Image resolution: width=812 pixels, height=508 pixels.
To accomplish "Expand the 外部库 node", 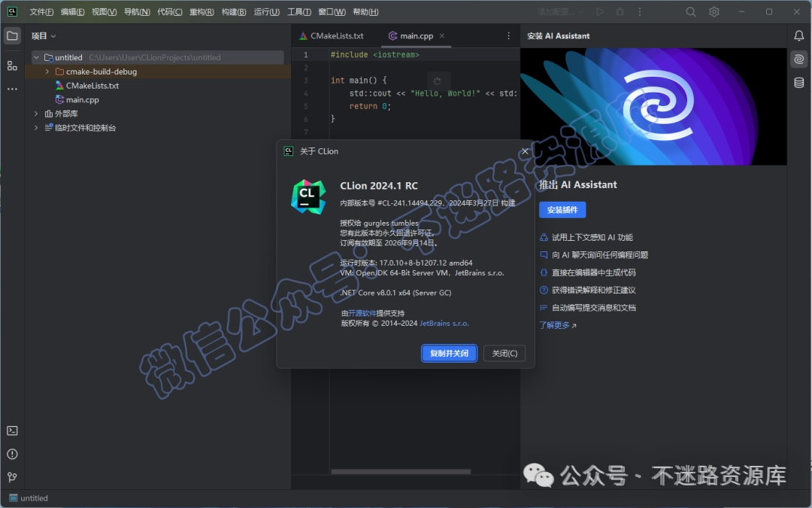I will tap(36, 114).
